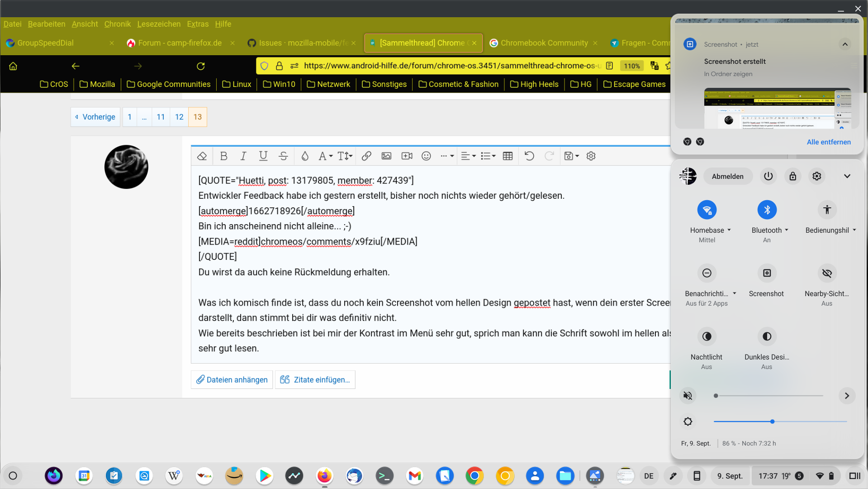
Task: Click the Abmelden sign-out button
Action: click(x=727, y=177)
